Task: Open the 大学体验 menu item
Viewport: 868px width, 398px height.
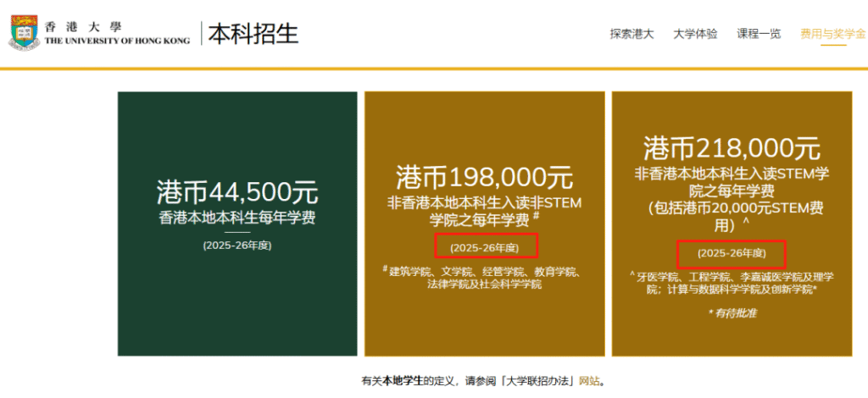Action: pyautogui.click(x=695, y=35)
